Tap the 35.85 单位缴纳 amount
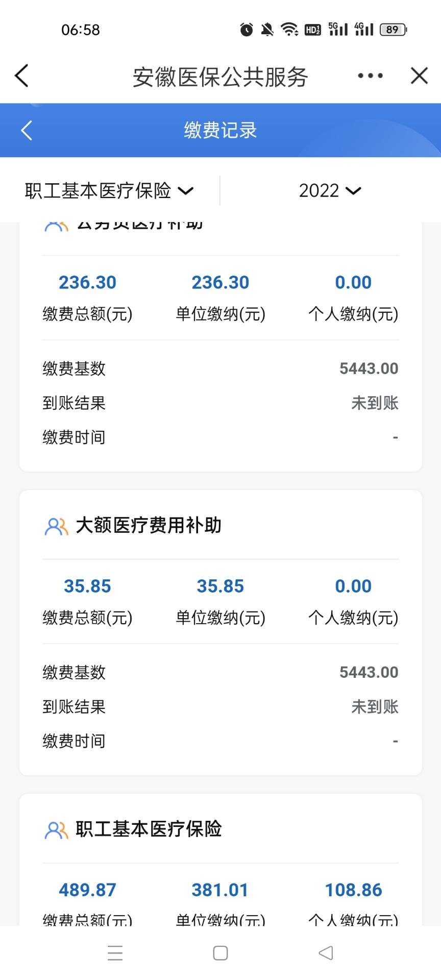441x980 pixels. [x=220, y=586]
